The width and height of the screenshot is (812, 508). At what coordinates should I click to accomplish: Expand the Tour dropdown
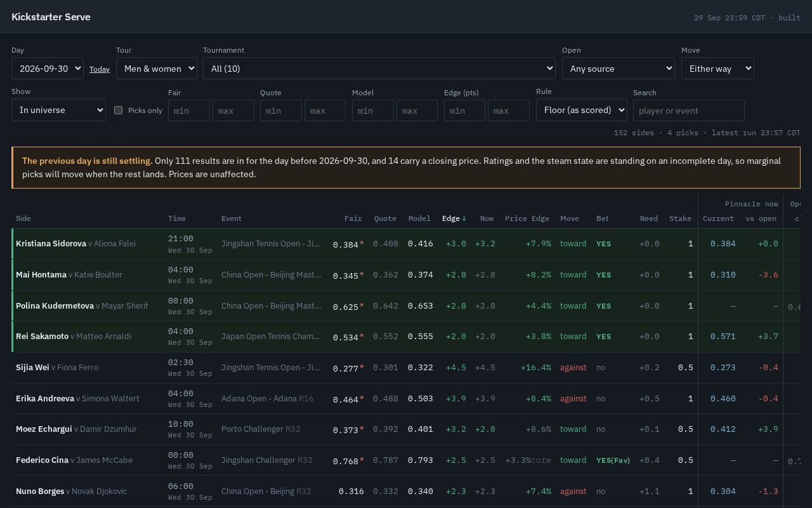(157, 69)
